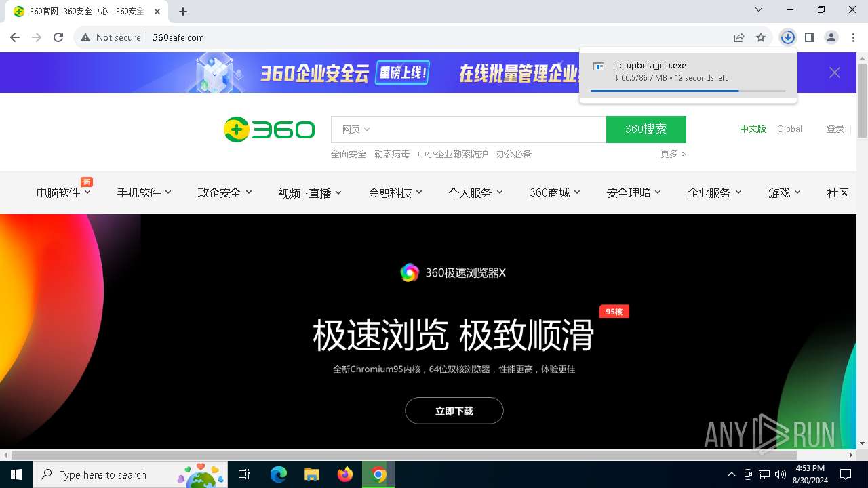Toggle the Chrome side panel icon
Screen dimensions: 868x488
[x=809, y=37]
